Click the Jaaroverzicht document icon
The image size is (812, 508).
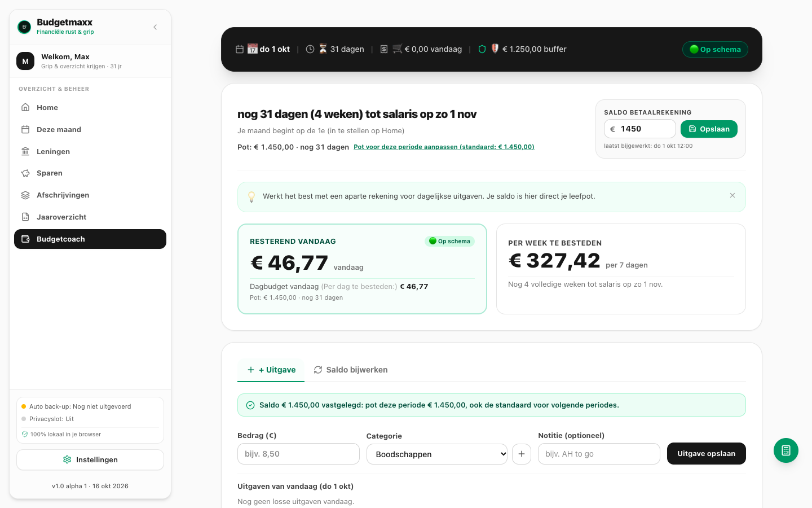[x=25, y=217]
